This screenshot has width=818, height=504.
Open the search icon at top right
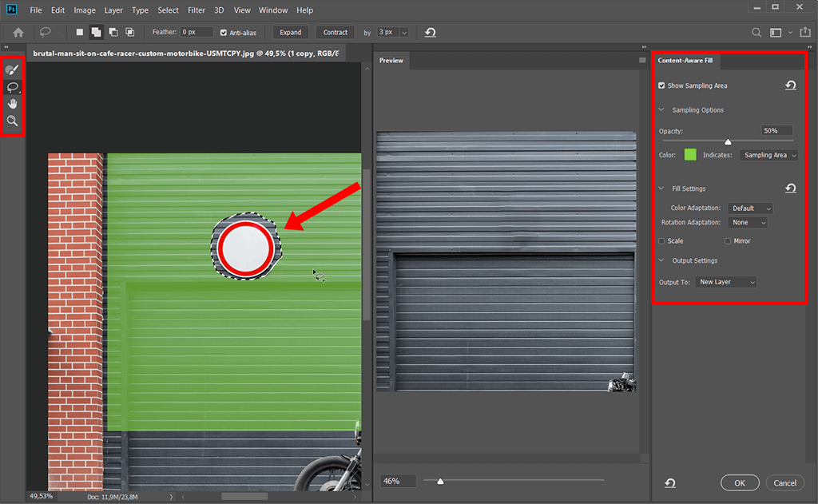click(756, 33)
